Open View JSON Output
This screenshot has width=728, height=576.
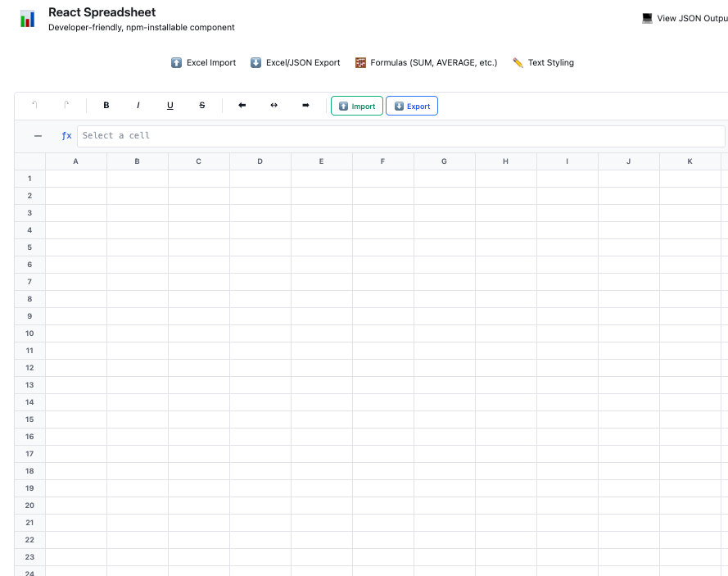[x=685, y=18]
